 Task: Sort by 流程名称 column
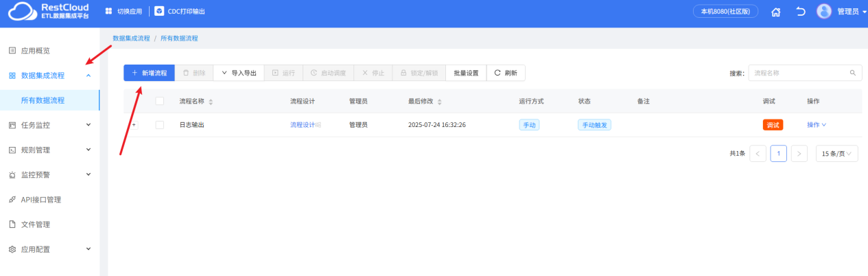211,102
